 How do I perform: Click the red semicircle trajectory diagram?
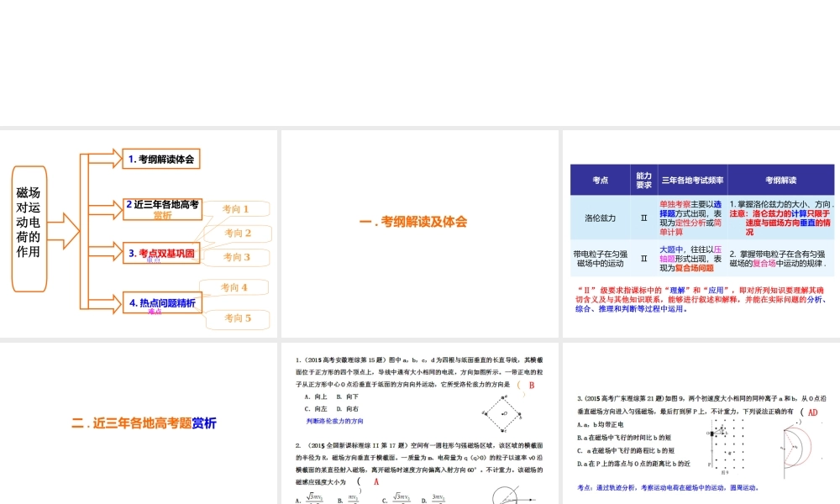(796, 447)
